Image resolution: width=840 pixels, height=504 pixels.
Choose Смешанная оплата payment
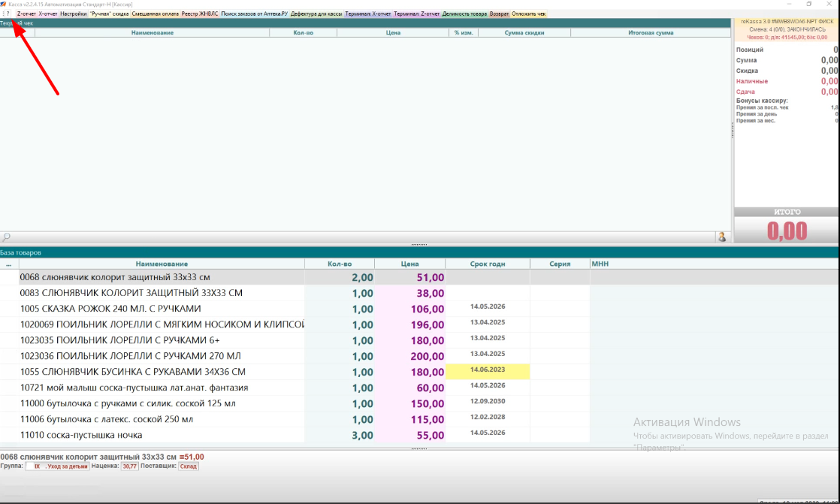pyautogui.click(x=156, y=14)
